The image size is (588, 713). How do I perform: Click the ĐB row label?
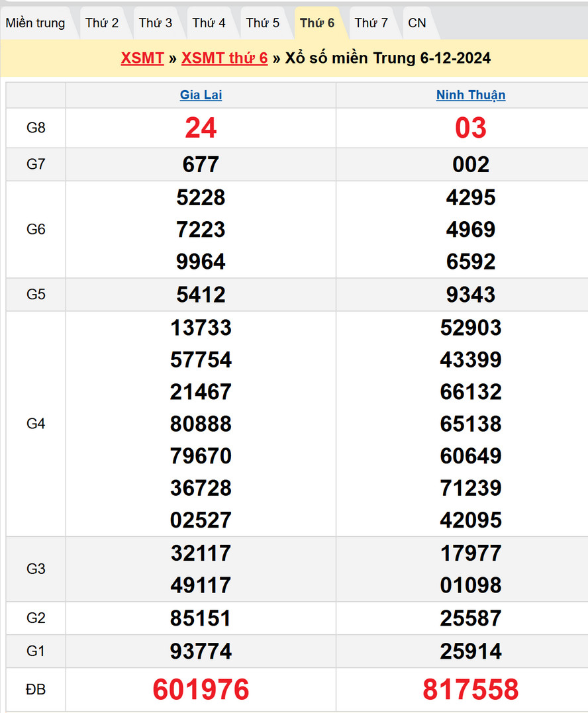36,689
